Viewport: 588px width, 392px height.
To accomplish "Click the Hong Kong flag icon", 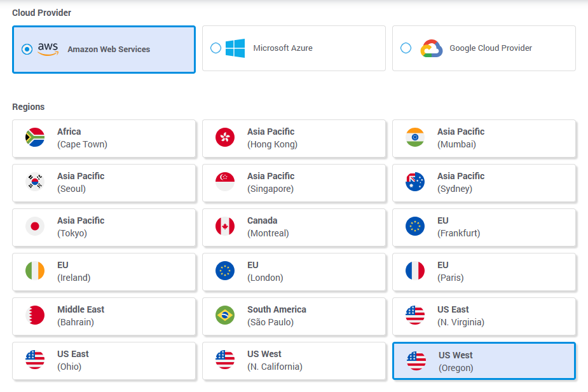I will click(x=225, y=138).
